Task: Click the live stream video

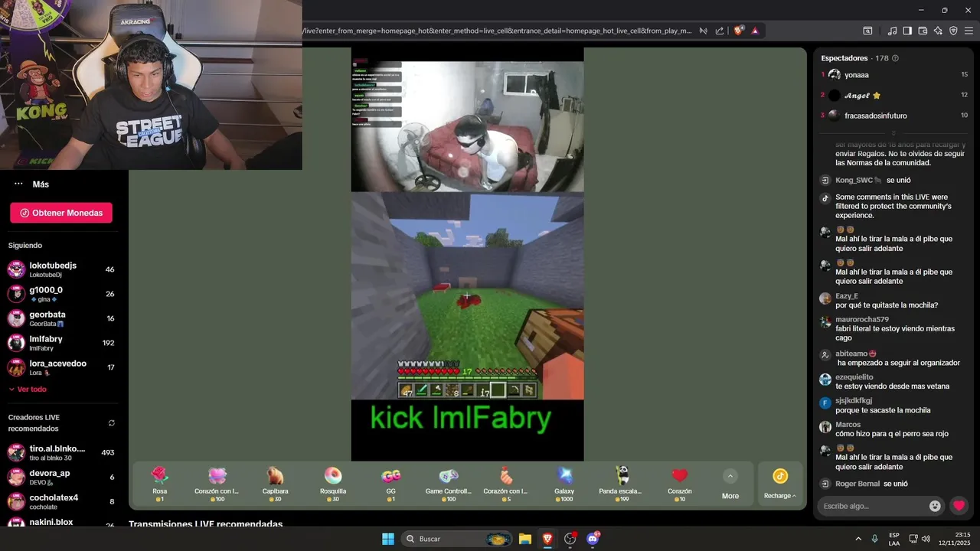Action: click(x=467, y=254)
